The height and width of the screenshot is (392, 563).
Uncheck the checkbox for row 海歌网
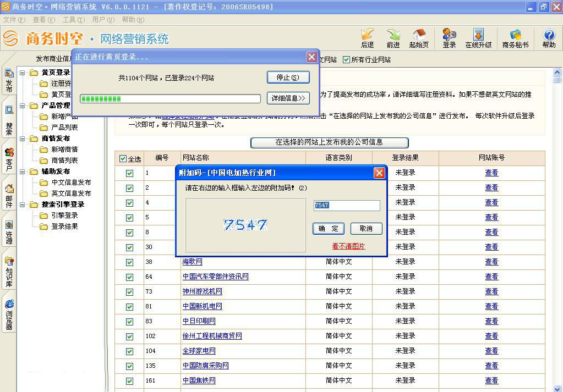click(x=129, y=262)
